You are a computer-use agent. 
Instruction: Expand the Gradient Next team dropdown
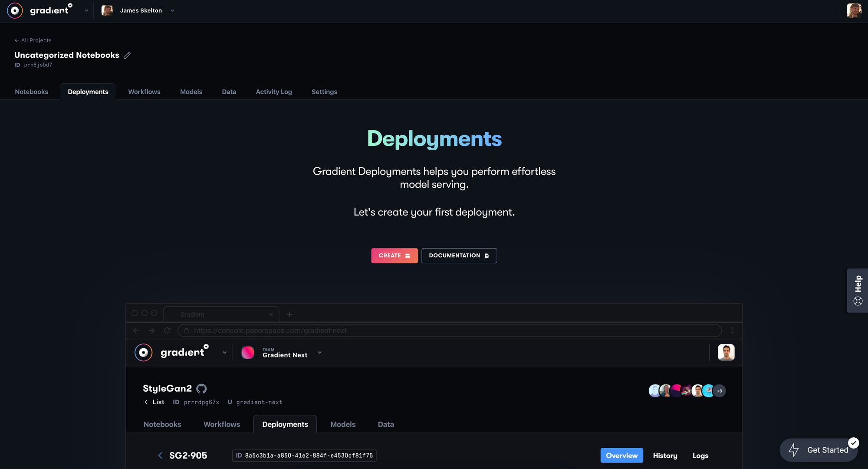point(319,353)
